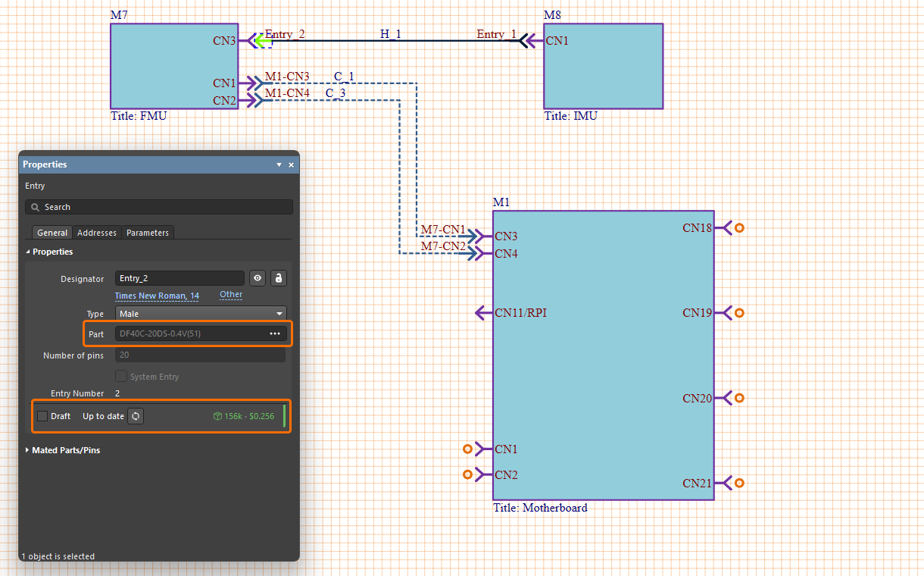Switch to the Addresses tab
Screen dimensions: 924x576
pyautogui.click(x=96, y=233)
